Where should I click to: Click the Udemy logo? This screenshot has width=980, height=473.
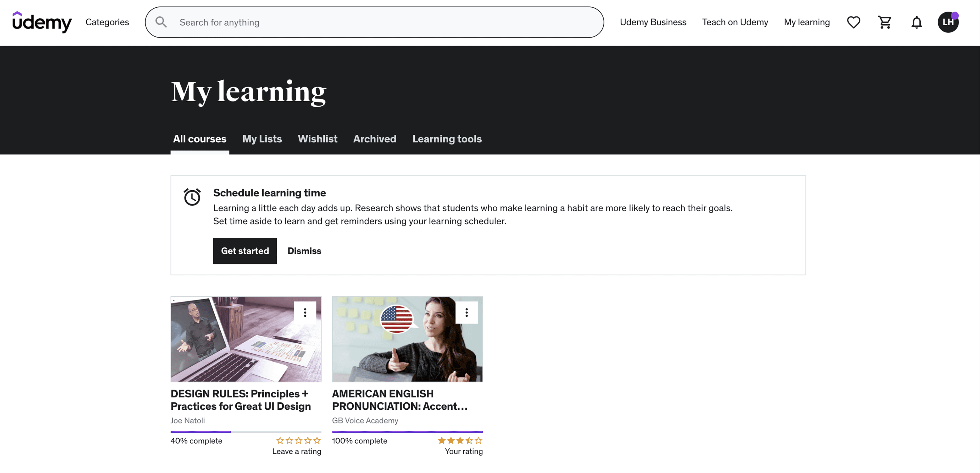(x=42, y=22)
